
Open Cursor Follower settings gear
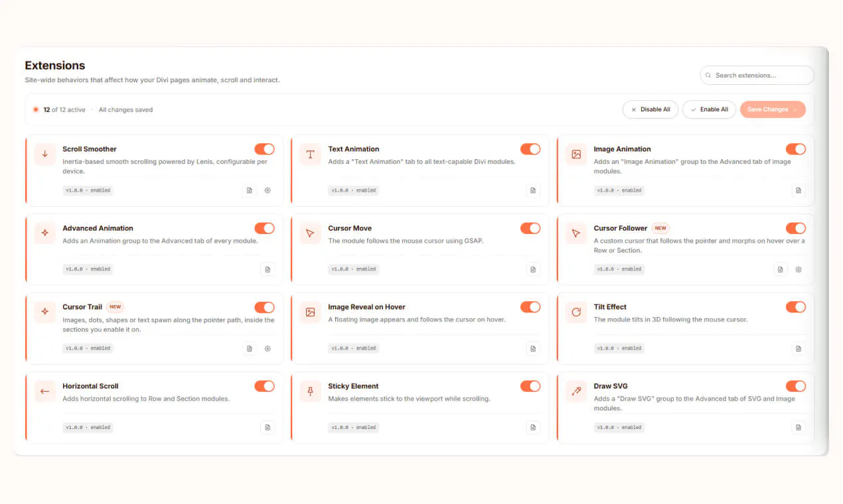pyautogui.click(x=799, y=269)
